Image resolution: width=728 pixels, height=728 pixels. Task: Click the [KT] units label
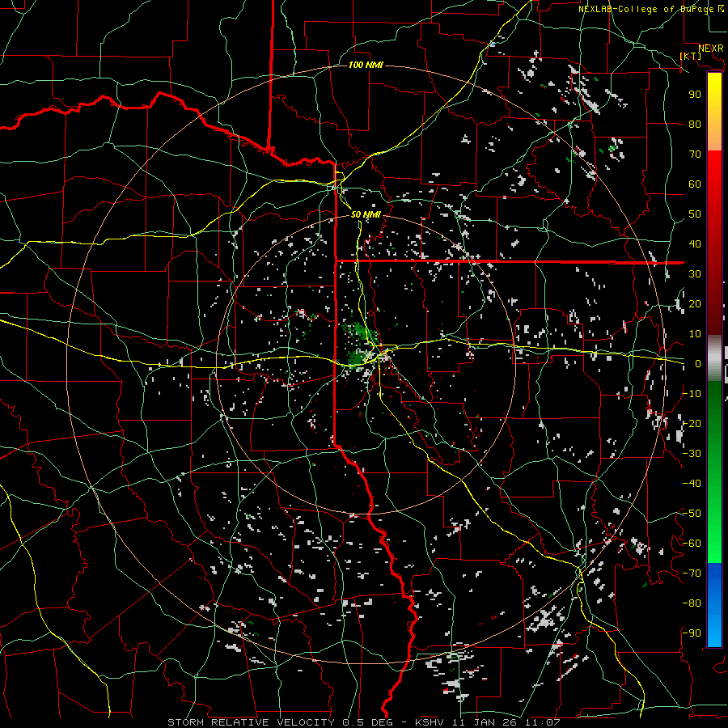coord(691,56)
